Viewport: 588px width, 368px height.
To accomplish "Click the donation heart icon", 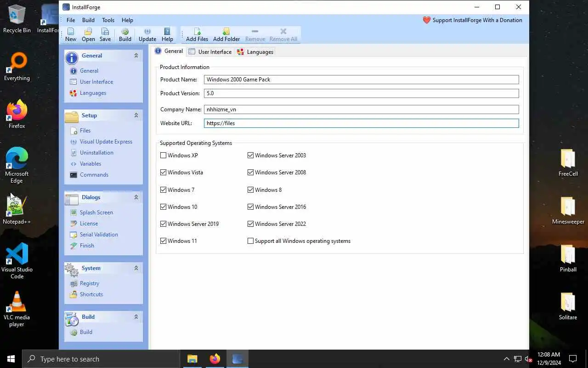I will (427, 20).
